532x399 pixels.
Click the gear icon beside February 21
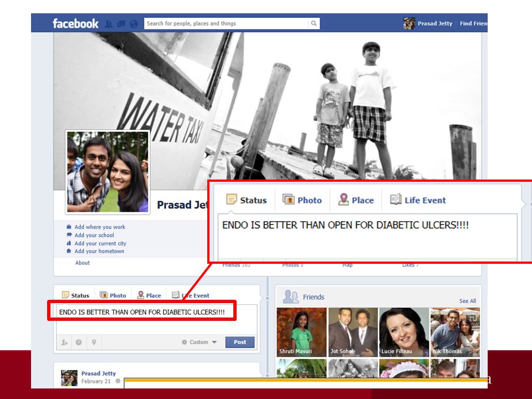point(117,381)
